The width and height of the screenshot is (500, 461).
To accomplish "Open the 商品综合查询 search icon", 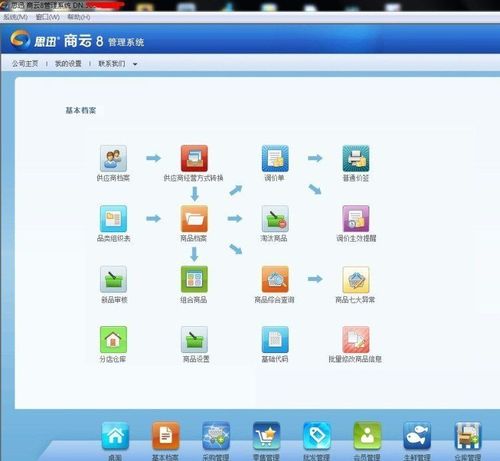I will (275, 279).
